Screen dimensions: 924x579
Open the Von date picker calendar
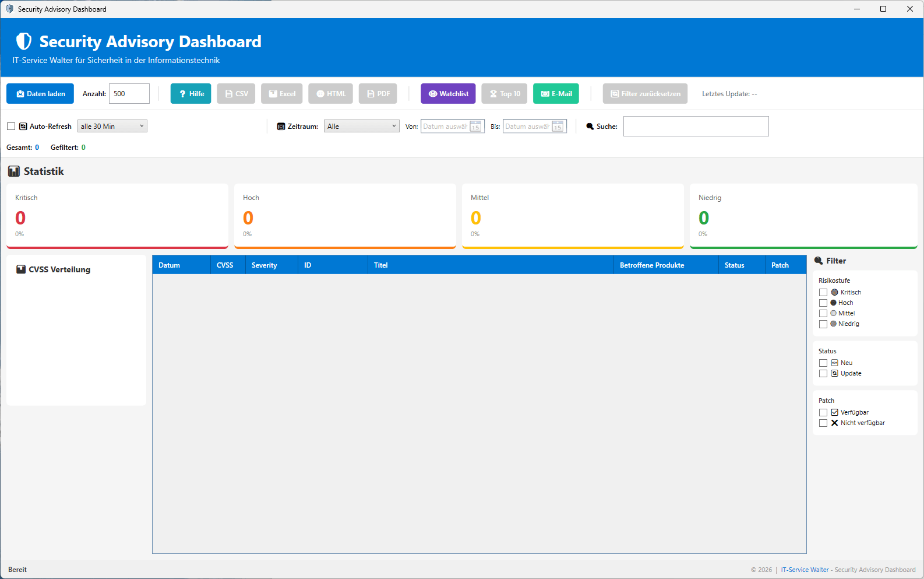click(475, 127)
